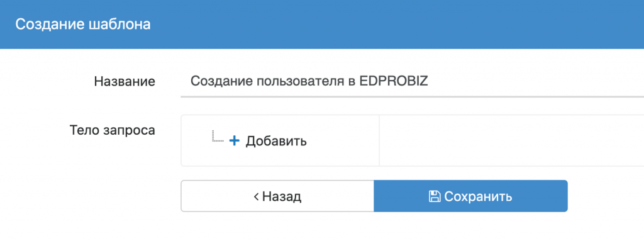Image resolution: width=644 pixels, height=243 pixels.
Task: Click empty space right of EDPROBIZ text
Action: [x=534, y=81]
